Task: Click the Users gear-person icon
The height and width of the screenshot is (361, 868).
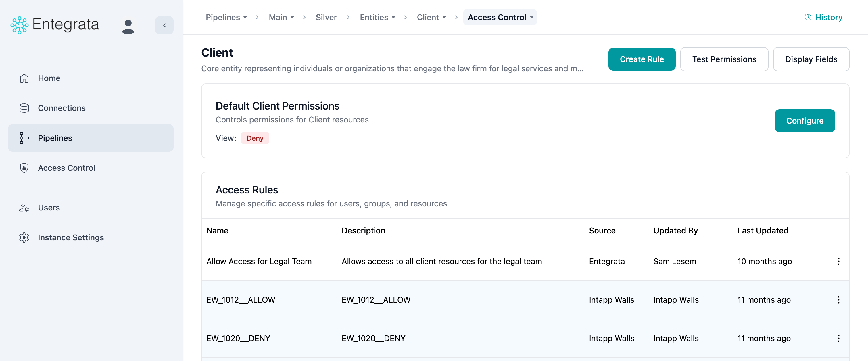Action: pos(24,208)
